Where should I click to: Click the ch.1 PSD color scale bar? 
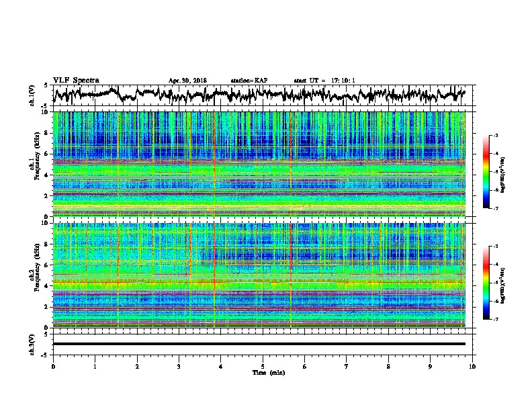[x=486, y=172]
